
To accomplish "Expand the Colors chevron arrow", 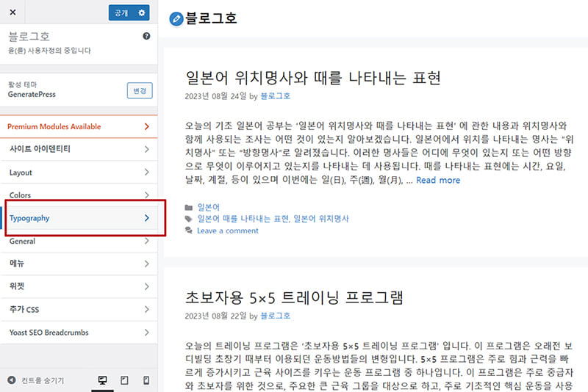I will 146,195.
